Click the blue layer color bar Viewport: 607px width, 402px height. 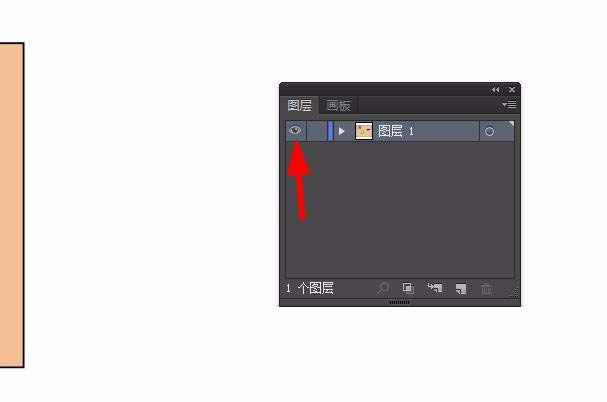[x=330, y=131]
